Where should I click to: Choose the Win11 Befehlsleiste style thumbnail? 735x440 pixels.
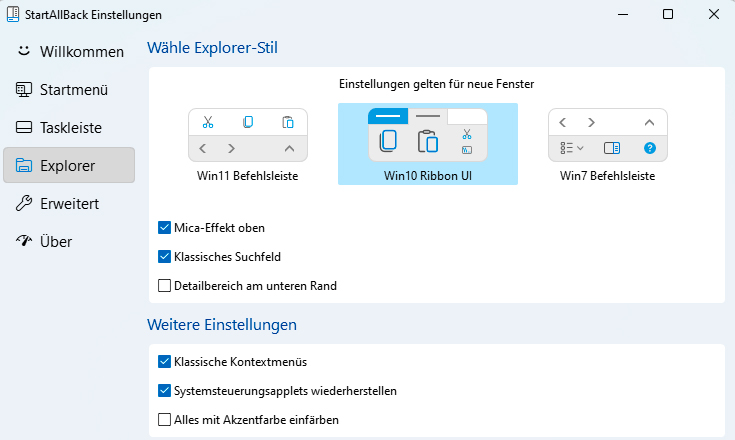(248, 144)
